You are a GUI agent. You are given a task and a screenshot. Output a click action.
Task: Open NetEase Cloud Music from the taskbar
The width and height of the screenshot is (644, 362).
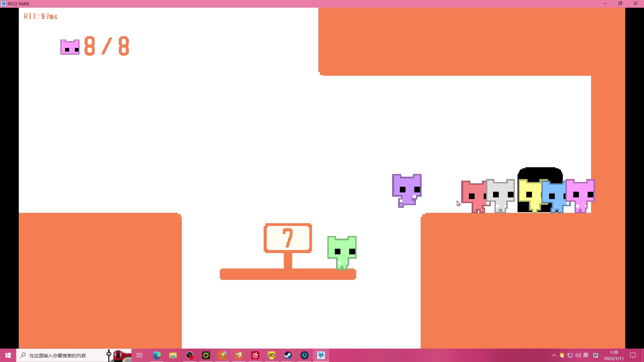point(255,355)
